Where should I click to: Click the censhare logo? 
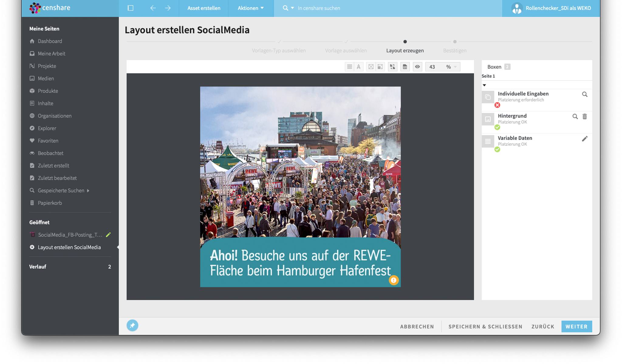coord(50,8)
